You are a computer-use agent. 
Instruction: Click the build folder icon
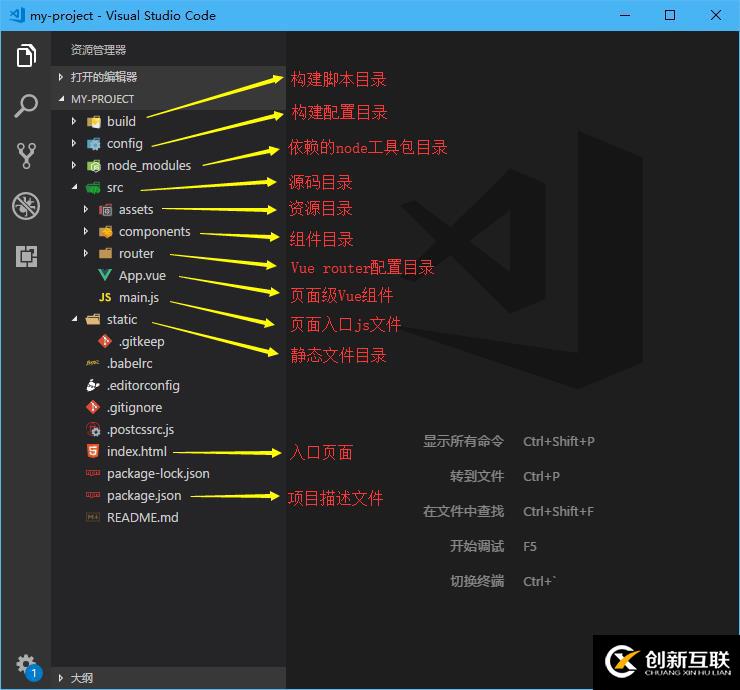pos(94,122)
